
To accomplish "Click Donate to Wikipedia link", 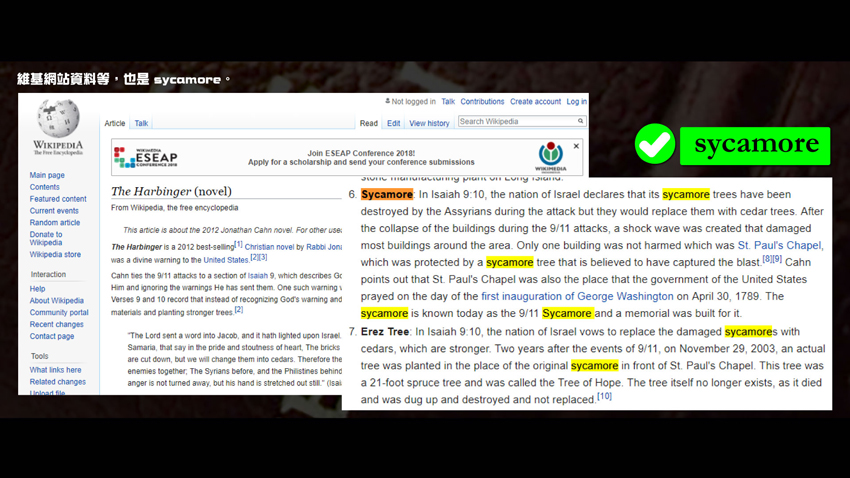I will point(46,238).
